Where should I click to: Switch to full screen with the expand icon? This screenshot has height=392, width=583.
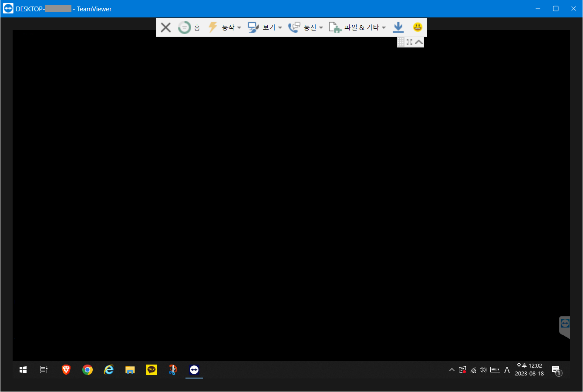pyautogui.click(x=409, y=42)
